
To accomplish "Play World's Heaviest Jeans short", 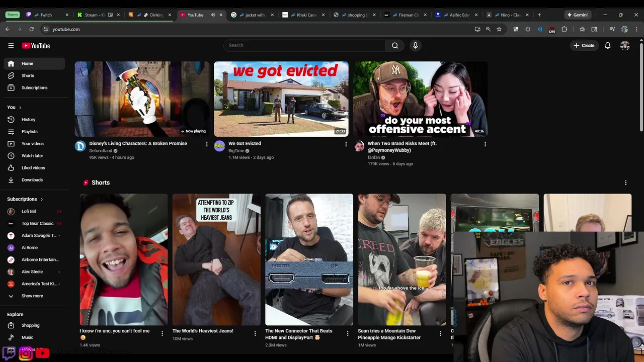I will [x=216, y=259].
